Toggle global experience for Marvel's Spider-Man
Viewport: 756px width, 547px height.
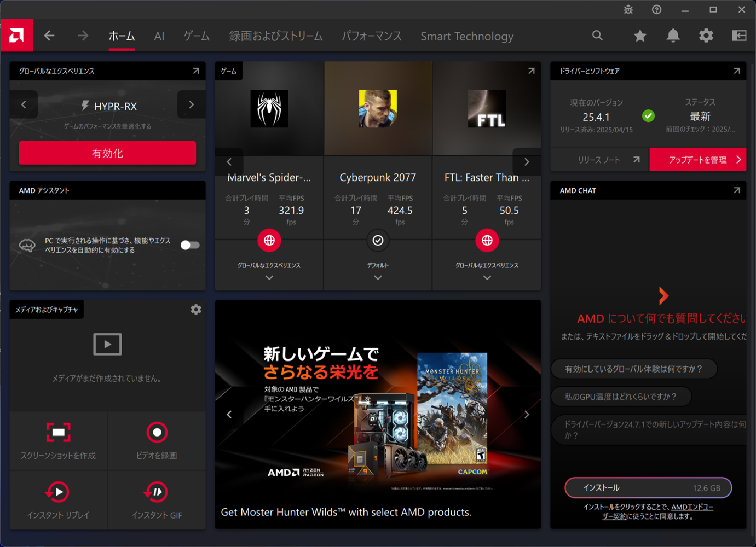(x=269, y=241)
